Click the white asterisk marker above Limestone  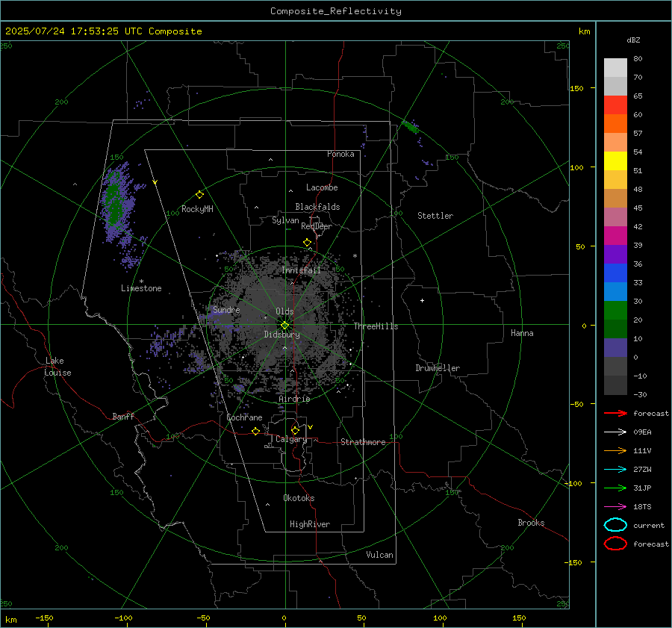tap(141, 282)
